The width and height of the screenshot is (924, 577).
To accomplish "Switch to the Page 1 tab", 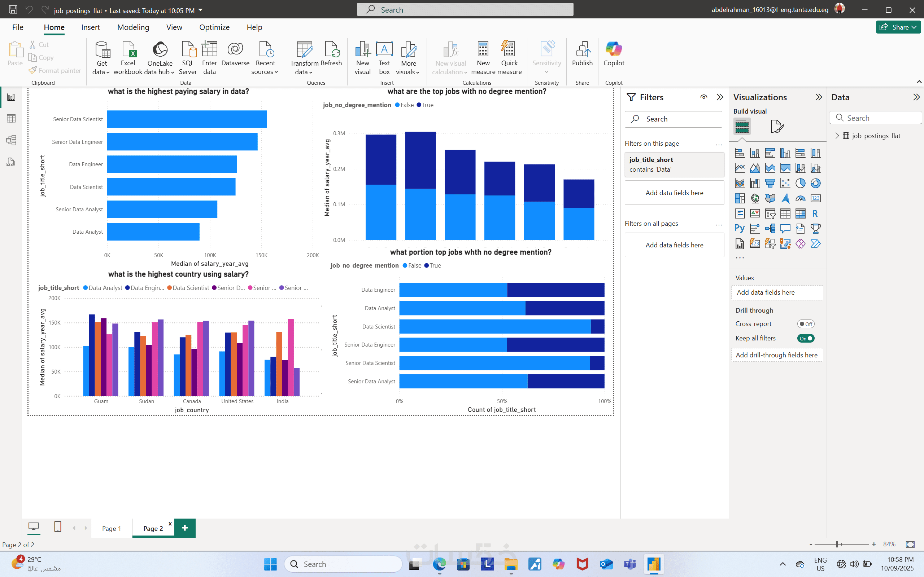I will [112, 529].
